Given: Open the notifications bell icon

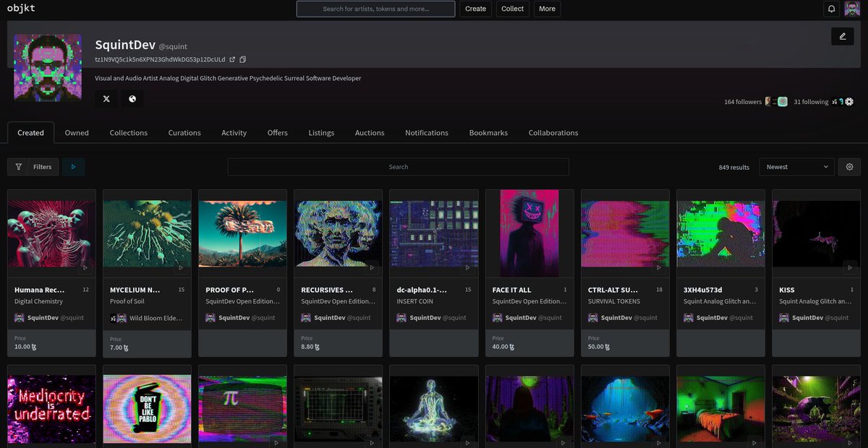Looking at the screenshot, I should [x=832, y=9].
